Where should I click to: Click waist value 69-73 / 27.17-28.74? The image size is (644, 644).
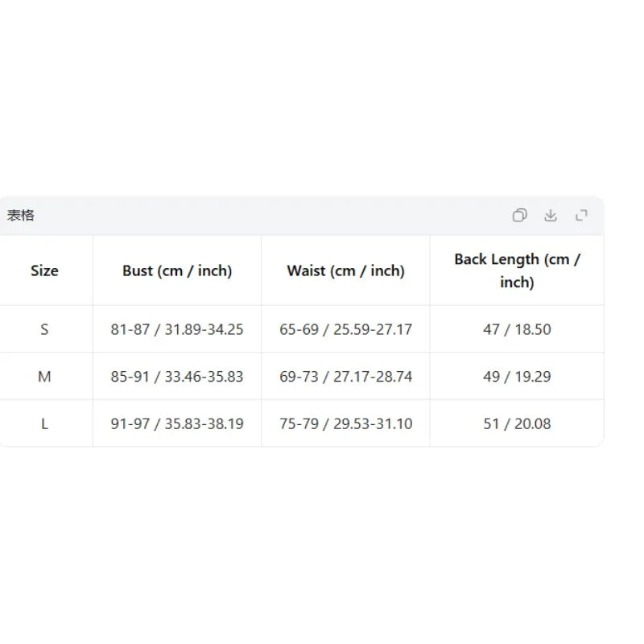tap(346, 377)
